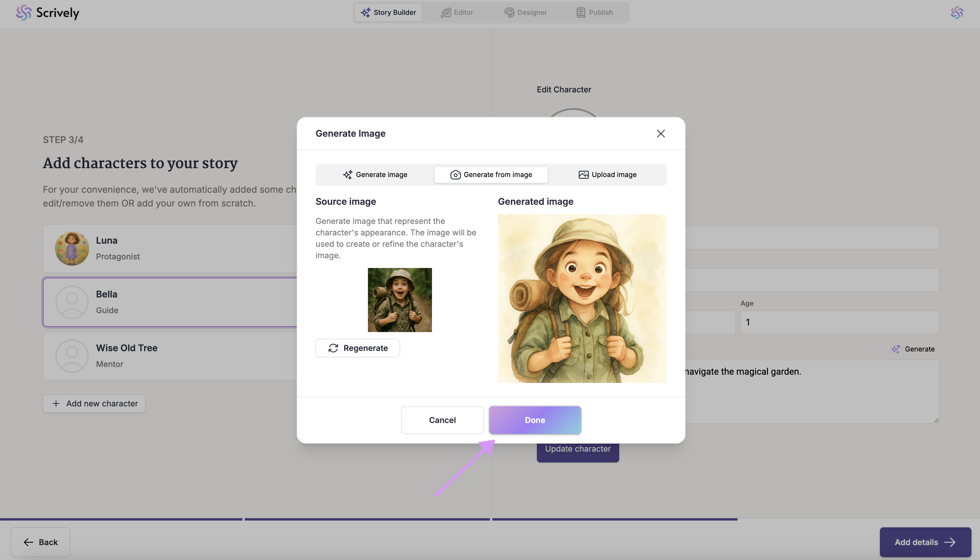
Task: Click the Age input field
Action: click(x=839, y=322)
